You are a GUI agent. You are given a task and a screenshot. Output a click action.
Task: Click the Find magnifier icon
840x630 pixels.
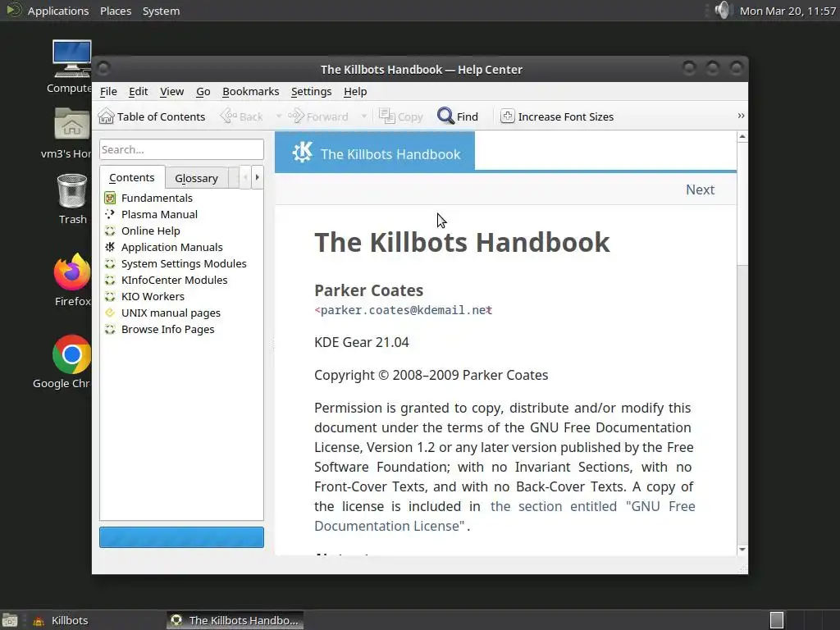coord(445,116)
